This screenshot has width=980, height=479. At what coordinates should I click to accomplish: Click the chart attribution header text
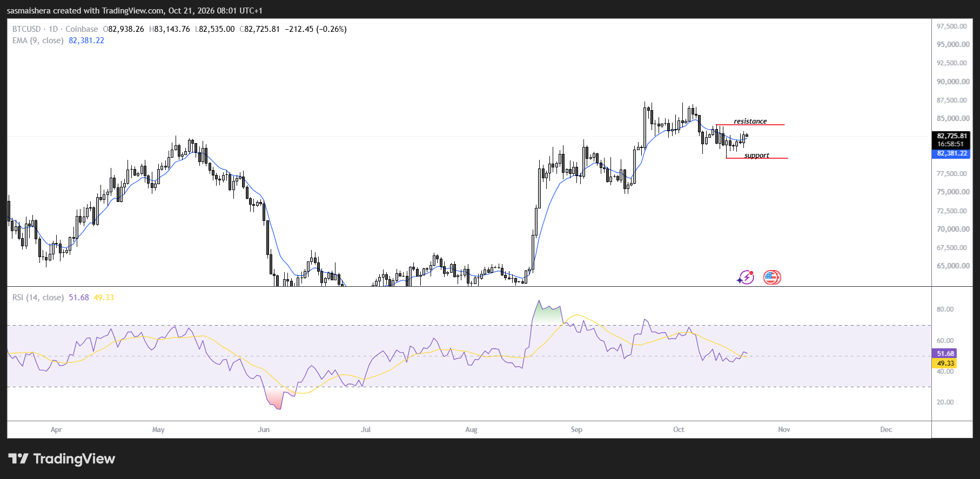click(x=135, y=11)
